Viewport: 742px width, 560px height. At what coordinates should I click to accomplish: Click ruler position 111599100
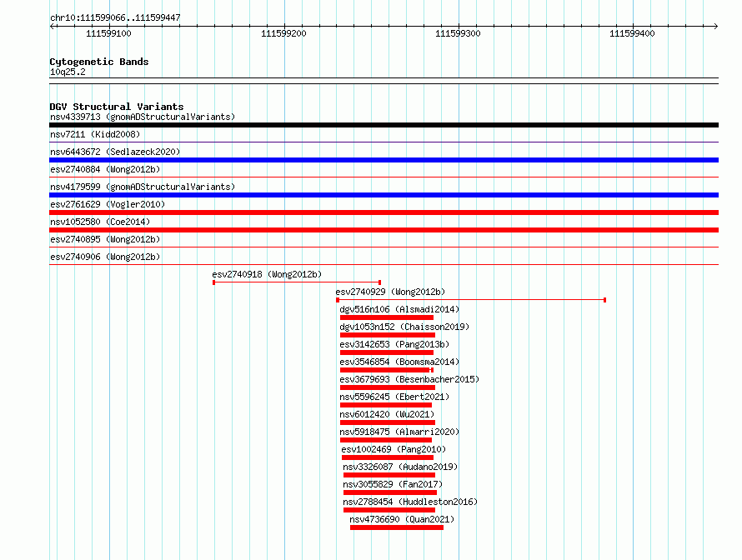point(109,33)
